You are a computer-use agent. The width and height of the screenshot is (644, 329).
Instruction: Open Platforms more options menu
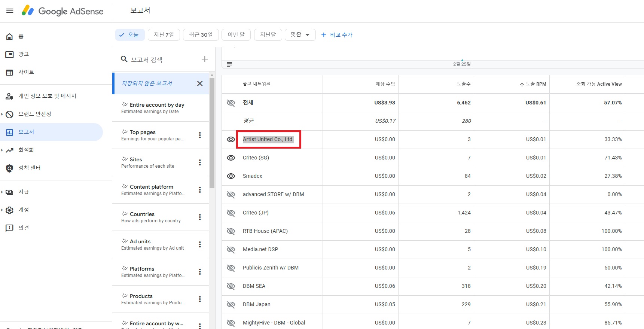(x=200, y=272)
